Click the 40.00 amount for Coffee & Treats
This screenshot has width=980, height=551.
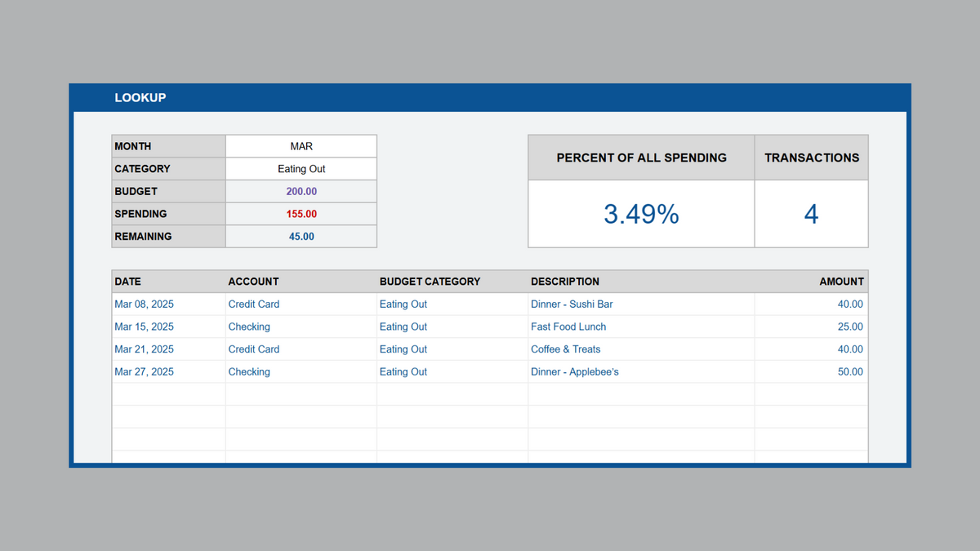click(x=850, y=349)
